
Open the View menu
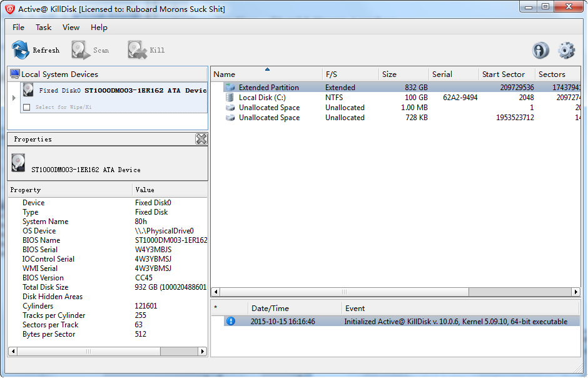[71, 28]
